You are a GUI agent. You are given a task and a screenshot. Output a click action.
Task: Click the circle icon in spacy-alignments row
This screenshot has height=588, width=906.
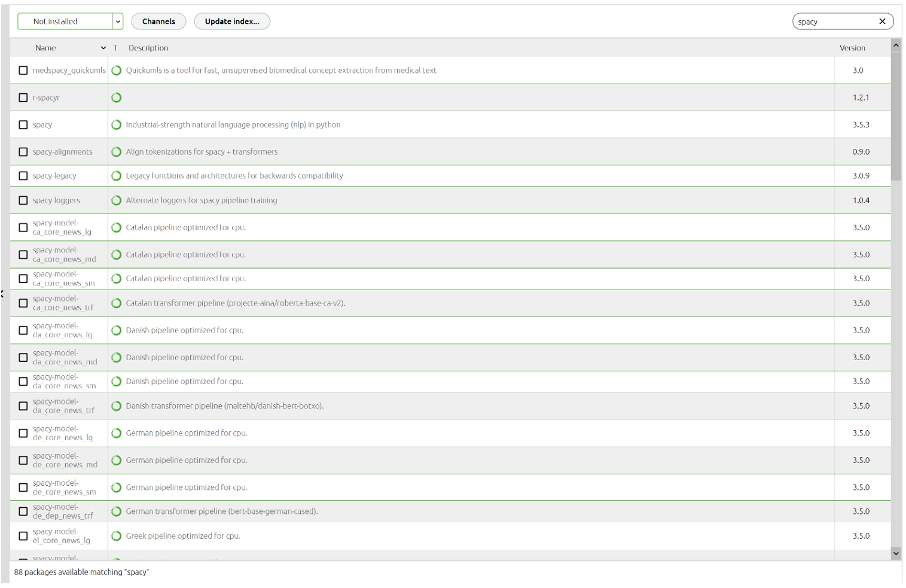coord(117,152)
